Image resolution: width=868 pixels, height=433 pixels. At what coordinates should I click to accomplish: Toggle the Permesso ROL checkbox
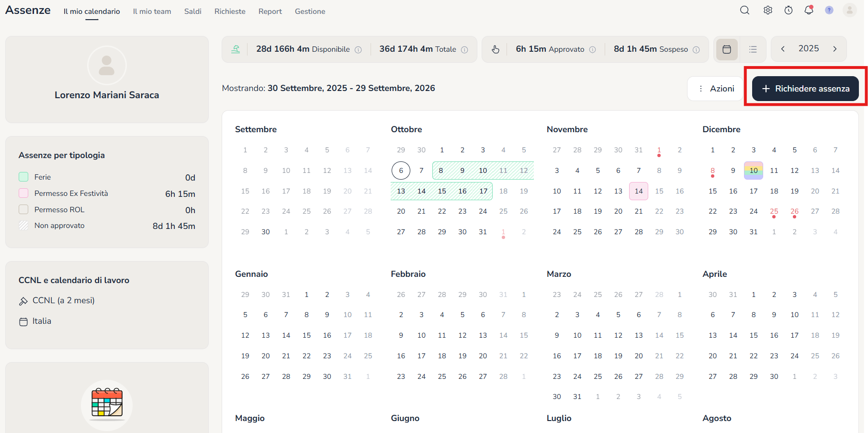(23, 210)
